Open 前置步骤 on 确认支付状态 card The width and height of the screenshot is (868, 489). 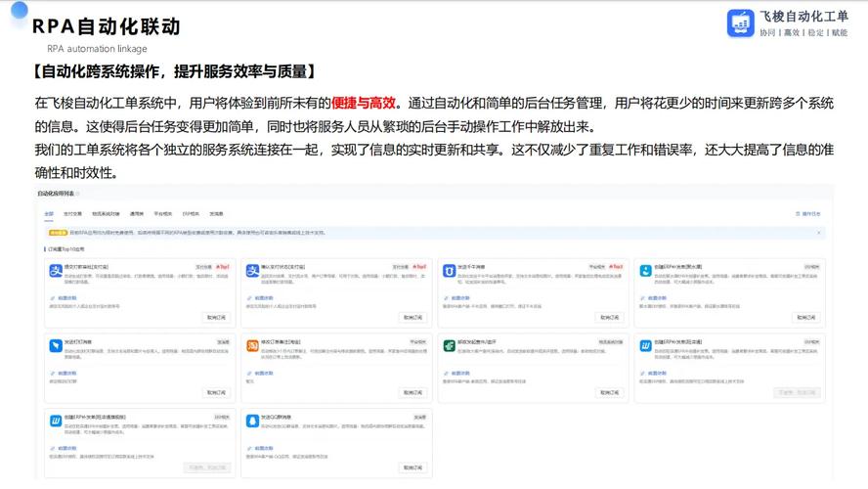pyautogui.click(x=264, y=298)
